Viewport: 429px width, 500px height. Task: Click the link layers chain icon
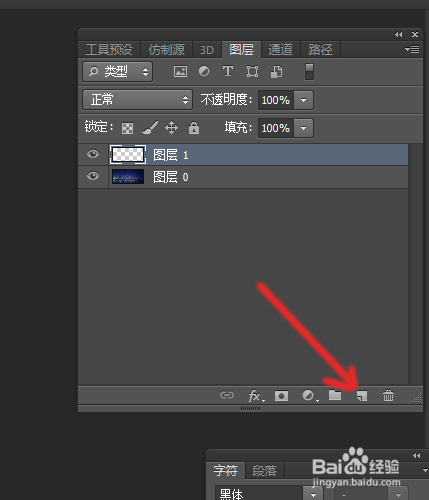[x=227, y=395]
